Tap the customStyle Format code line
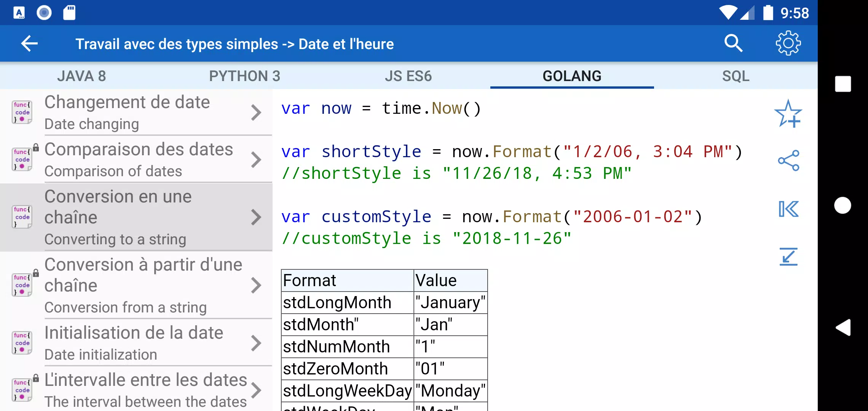868x411 pixels. click(492, 217)
